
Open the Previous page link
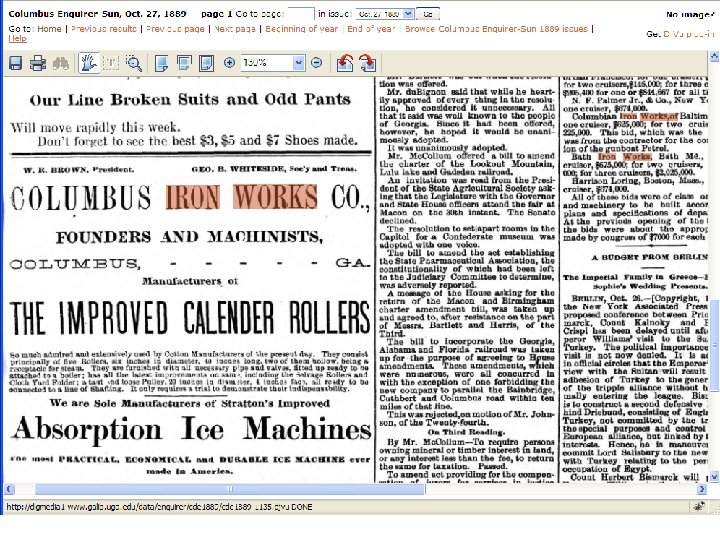pyautogui.click(x=175, y=28)
